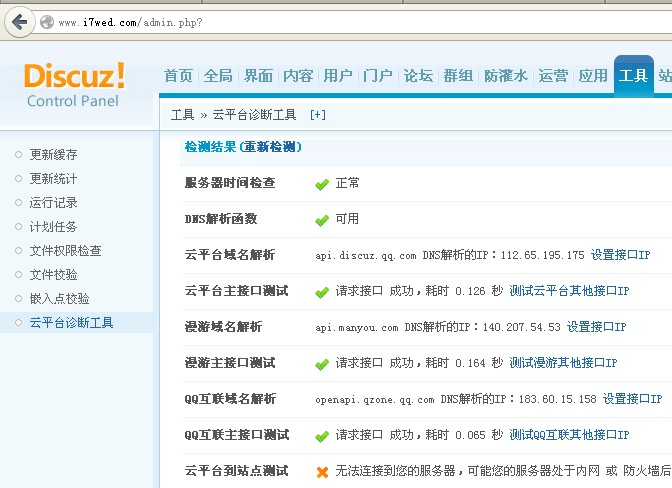Select the 群组 navigation tab
Screen dimensions: 672x488
click(458, 76)
